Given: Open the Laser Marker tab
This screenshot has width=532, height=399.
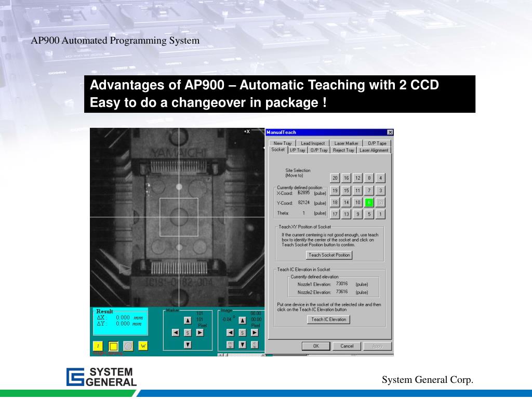Looking at the screenshot, I should pos(346,143).
